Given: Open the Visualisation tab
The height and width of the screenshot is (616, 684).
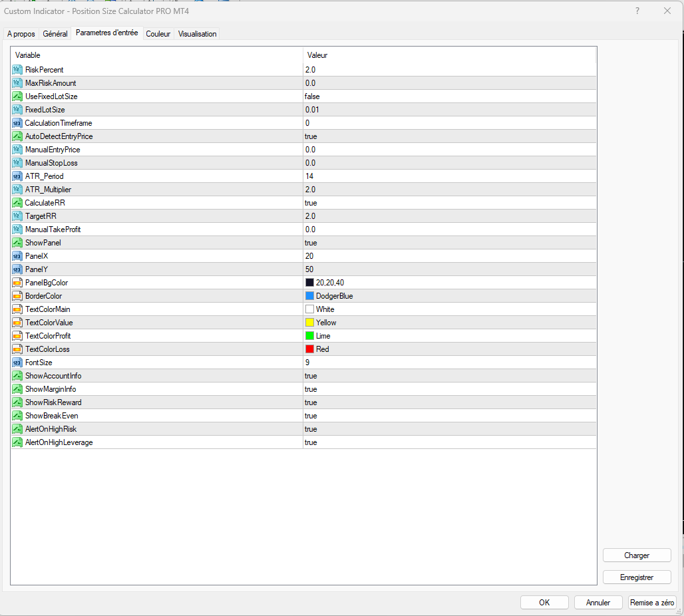Looking at the screenshot, I should (197, 34).
